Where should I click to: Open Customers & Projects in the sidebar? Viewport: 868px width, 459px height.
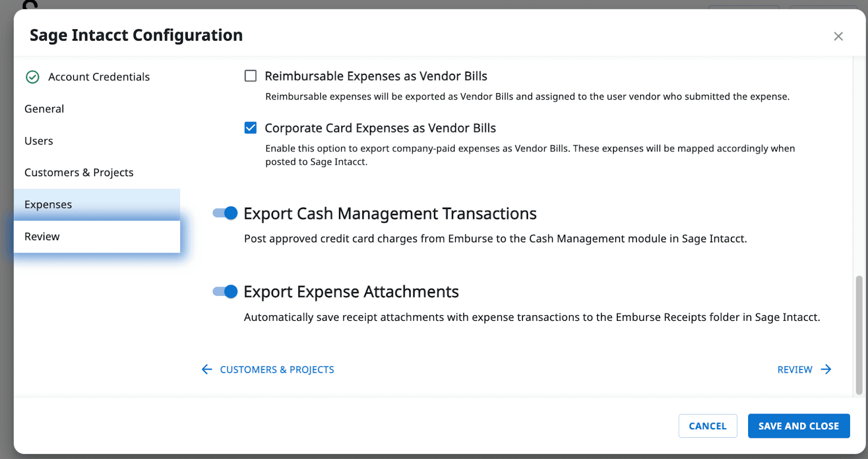79,172
